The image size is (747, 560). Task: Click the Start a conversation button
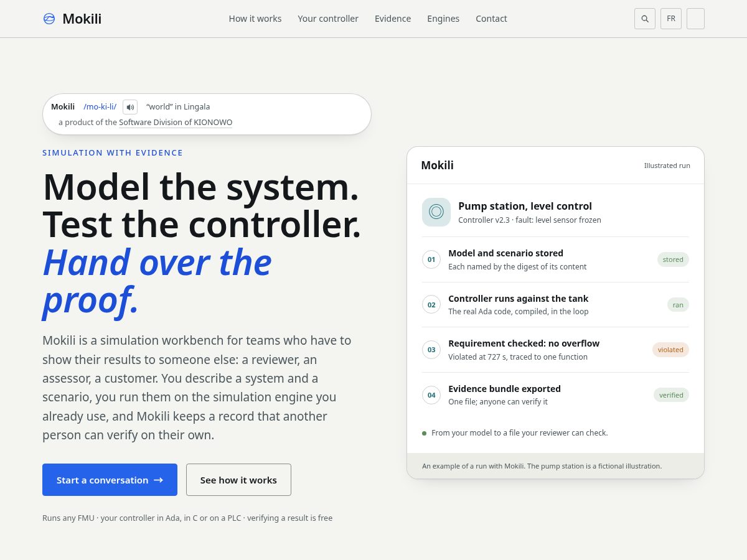point(110,480)
